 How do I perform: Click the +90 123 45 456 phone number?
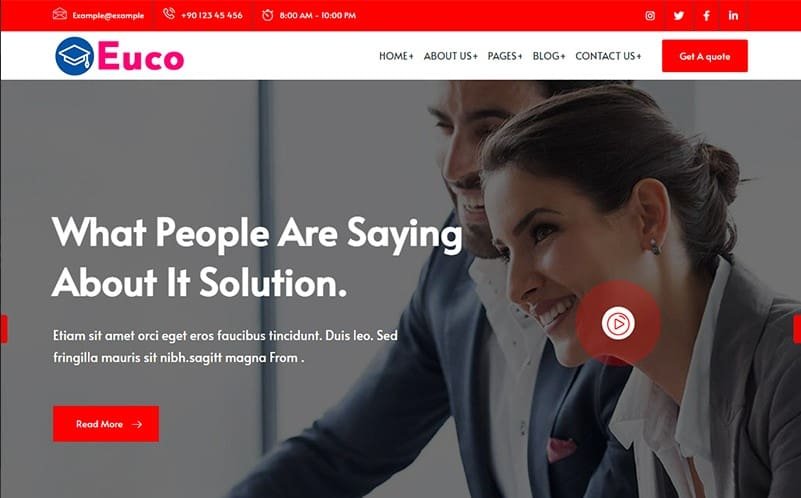pyautogui.click(x=211, y=15)
